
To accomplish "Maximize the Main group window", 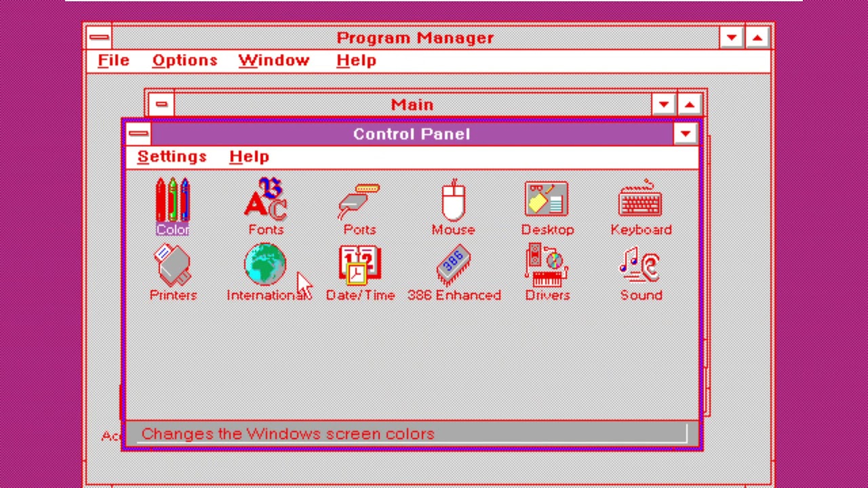I will (x=689, y=104).
